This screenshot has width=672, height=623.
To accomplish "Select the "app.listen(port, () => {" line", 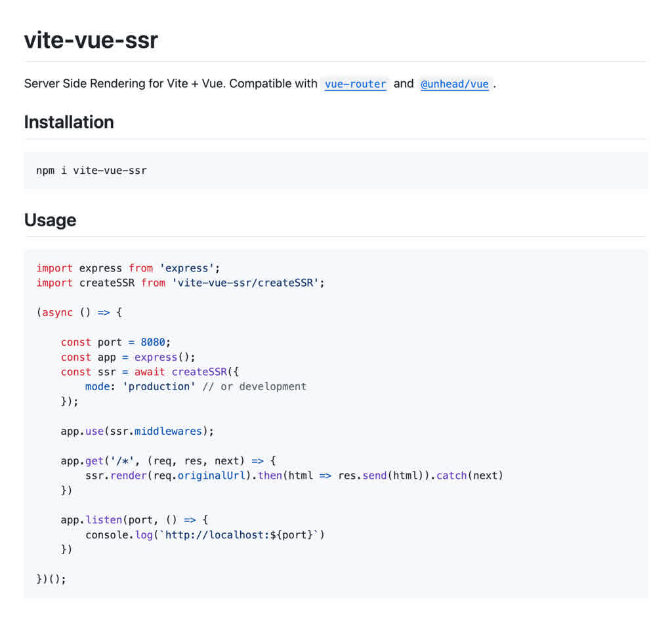I will pyautogui.click(x=135, y=520).
